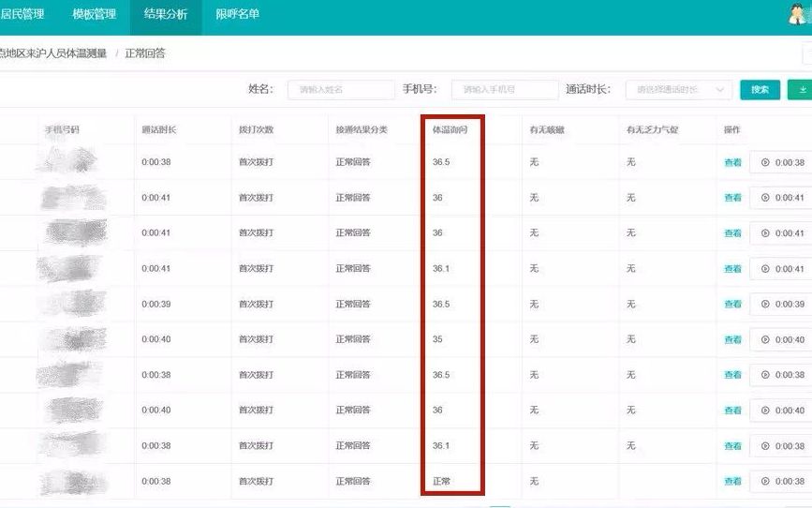The height and width of the screenshot is (508, 812).
Task: Click the 正常回答 breadcrumb item
Action: click(x=145, y=53)
